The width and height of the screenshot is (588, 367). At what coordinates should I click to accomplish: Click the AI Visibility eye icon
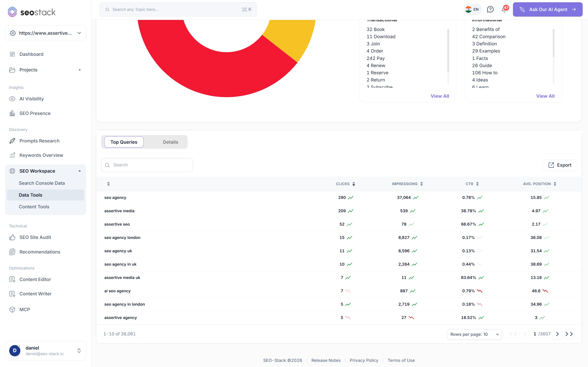coord(12,99)
